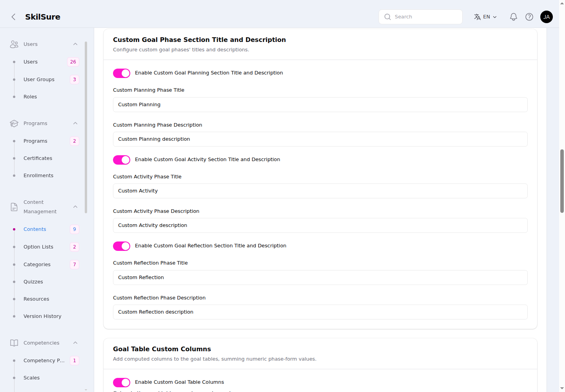This screenshot has width=565, height=392.
Task: Go to Roles page
Action: point(30,97)
